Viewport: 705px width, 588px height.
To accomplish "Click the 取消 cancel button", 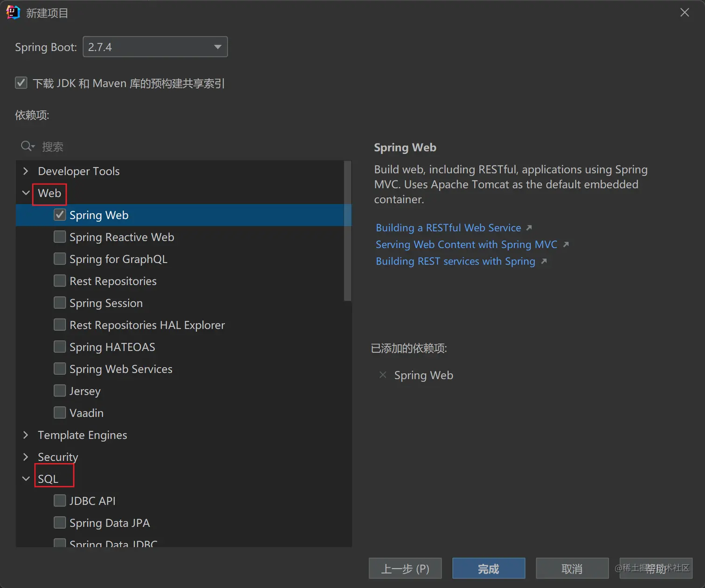I will click(x=572, y=568).
